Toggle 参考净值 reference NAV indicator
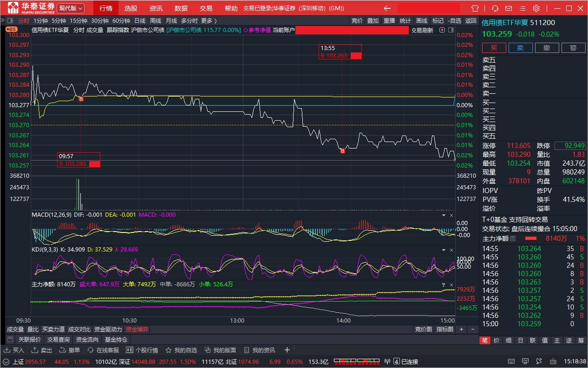588x368 pixels. click(257, 30)
